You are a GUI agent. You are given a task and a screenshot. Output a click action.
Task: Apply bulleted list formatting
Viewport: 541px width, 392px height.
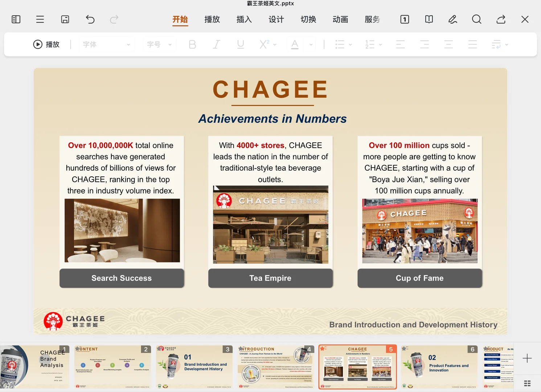(340, 44)
